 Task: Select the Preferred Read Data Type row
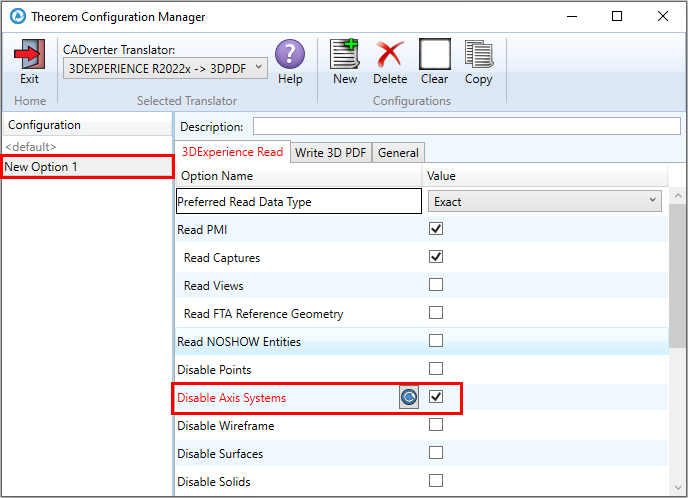pos(299,201)
